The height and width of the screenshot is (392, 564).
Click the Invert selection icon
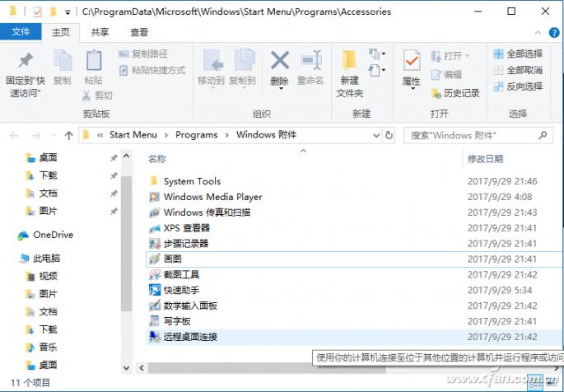tap(498, 86)
